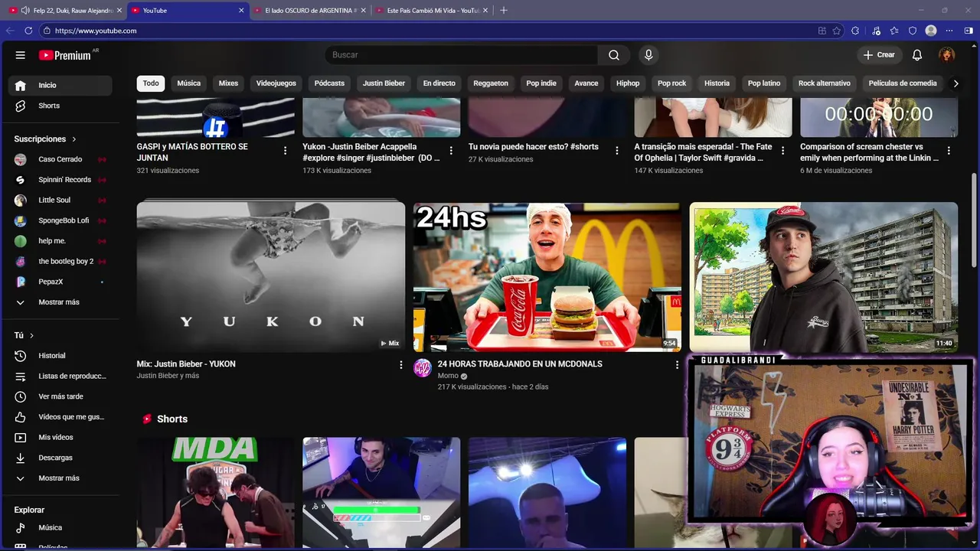This screenshot has width=980, height=551.
Task: Open the help me. channel subscription
Action: [60, 241]
